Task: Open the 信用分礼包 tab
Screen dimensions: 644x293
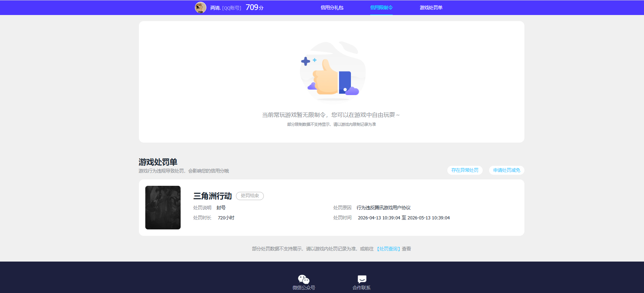Action: pos(332,8)
